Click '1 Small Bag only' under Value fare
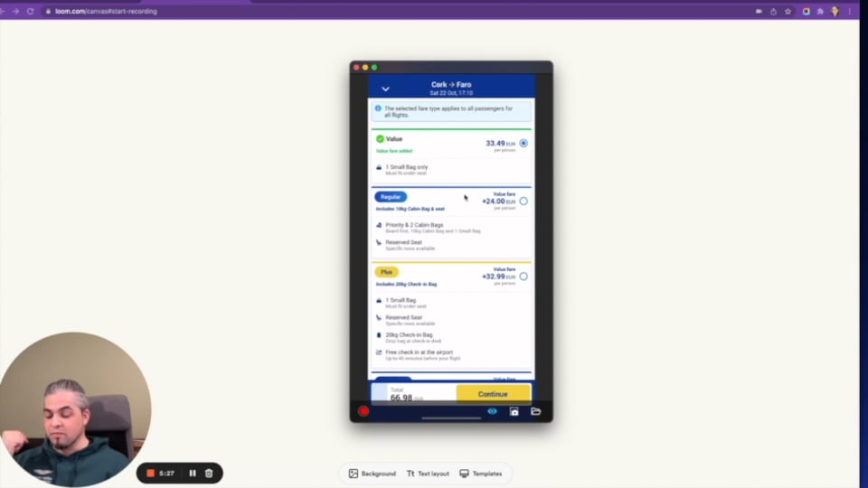The height and width of the screenshot is (488, 868). 406,167
